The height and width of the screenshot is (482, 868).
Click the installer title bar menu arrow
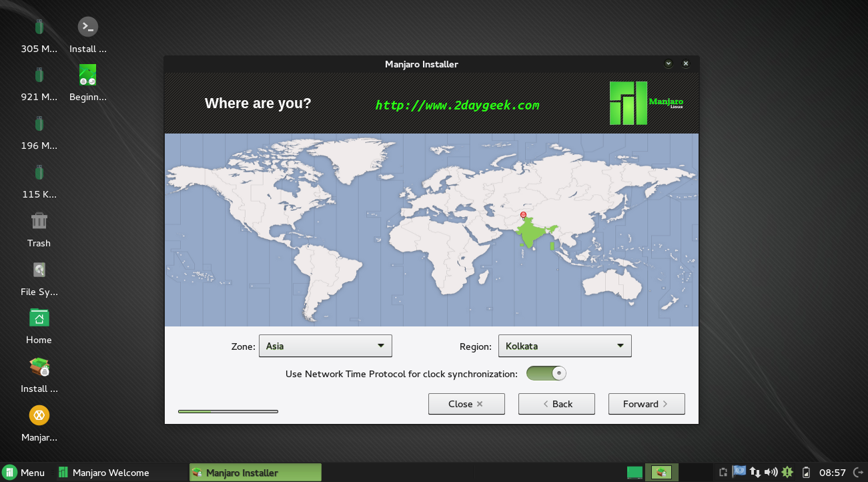coord(669,64)
